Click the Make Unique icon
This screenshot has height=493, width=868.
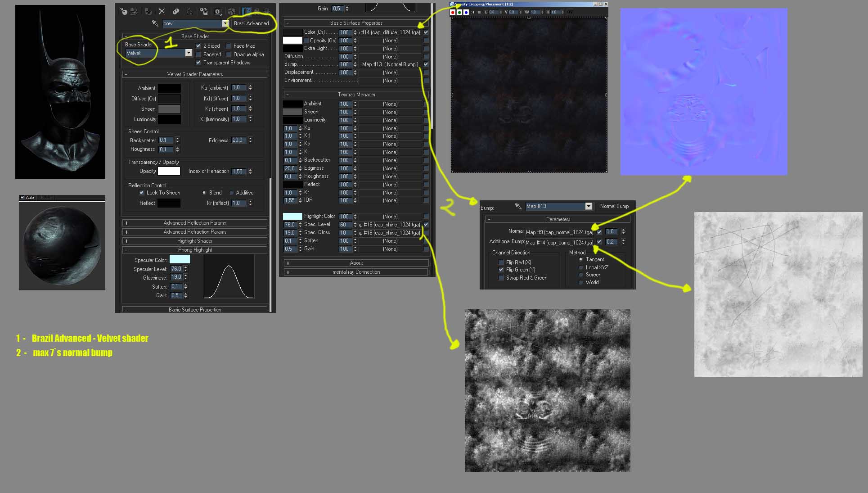click(x=189, y=12)
